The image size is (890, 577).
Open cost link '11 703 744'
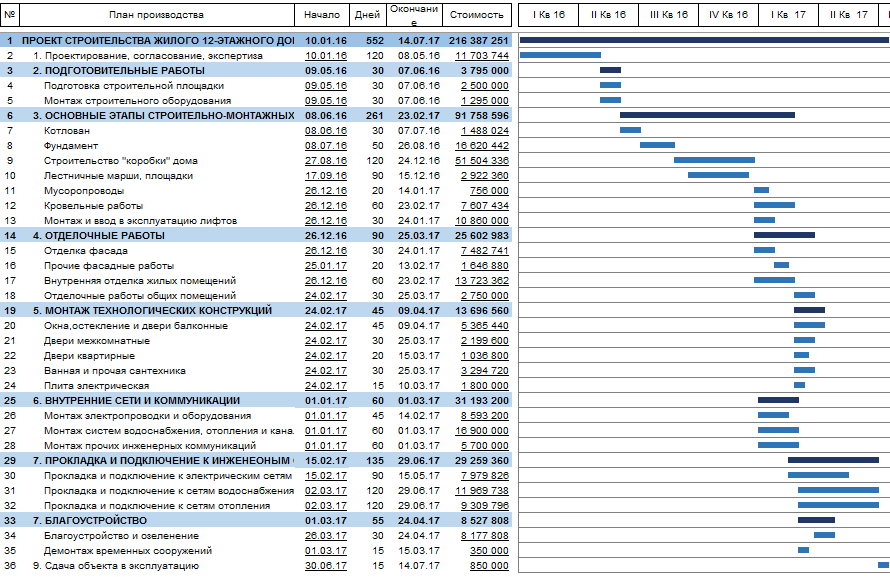[x=482, y=56]
